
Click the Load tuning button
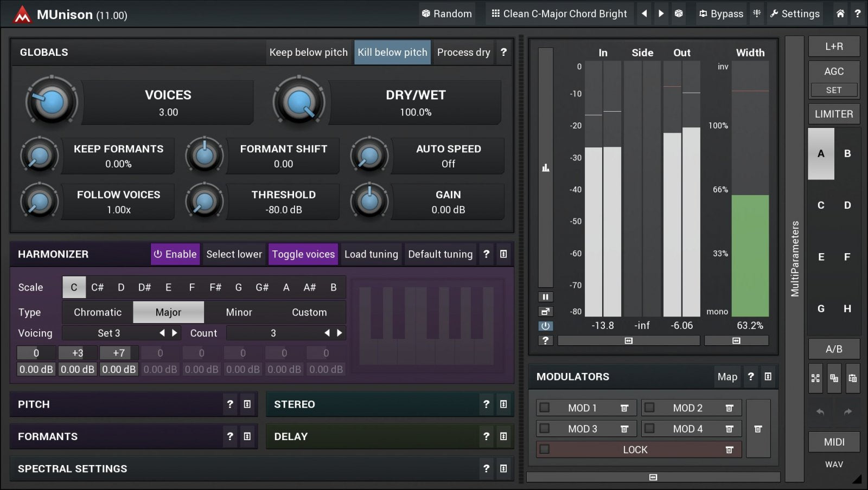pos(371,254)
